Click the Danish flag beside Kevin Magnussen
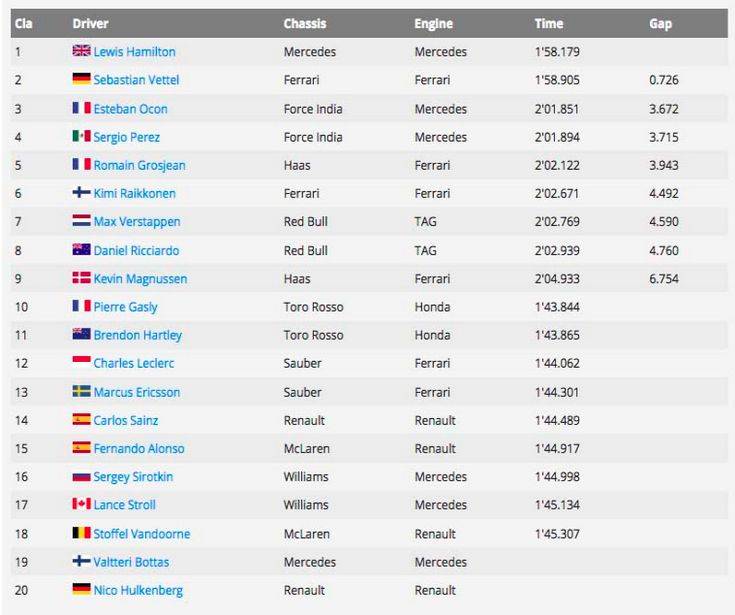The height and width of the screenshot is (615, 735). tap(82, 279)
